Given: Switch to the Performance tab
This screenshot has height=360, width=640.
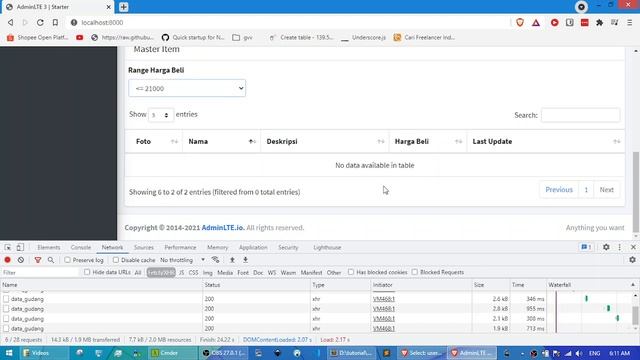Looking at the screenshot, I should pyautogui.click(x=180, y=247).
